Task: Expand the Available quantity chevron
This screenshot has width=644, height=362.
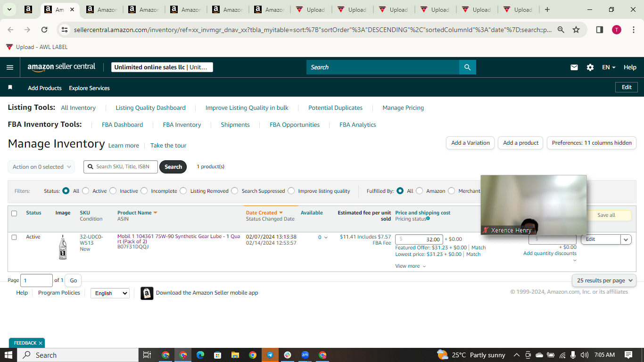Action: (326, 238)
